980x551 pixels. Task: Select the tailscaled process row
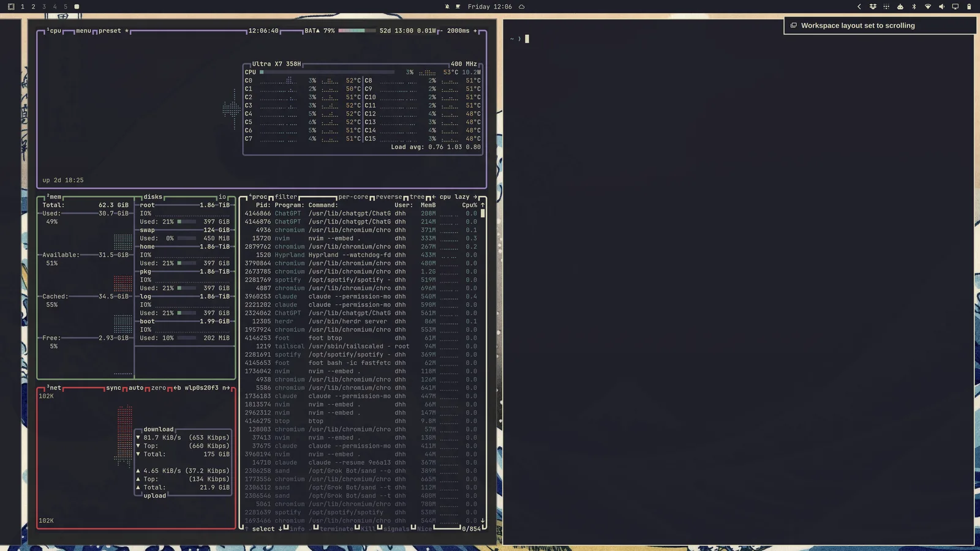(361, 347)
